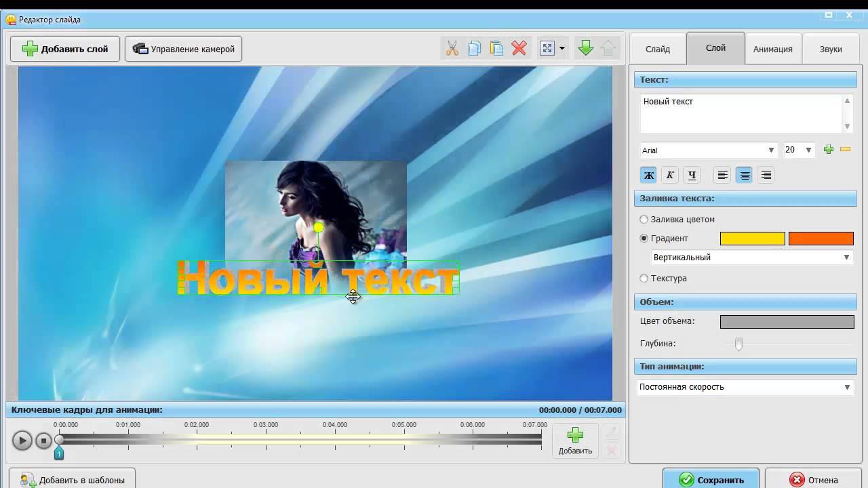Save changes with Сохранить button
The width and height of the screenshot is (868, 488).
click(x=711, y=479)
